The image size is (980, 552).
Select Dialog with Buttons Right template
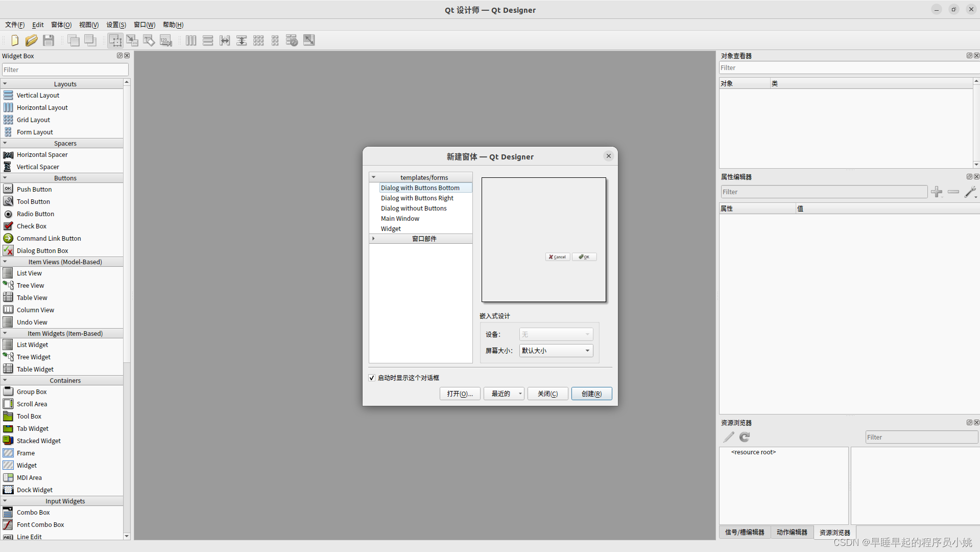pyautogui.click(x=417, y=198)
